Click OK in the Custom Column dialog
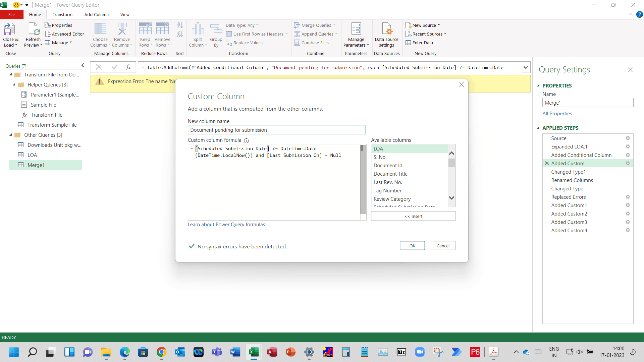 tap(412, 246)
